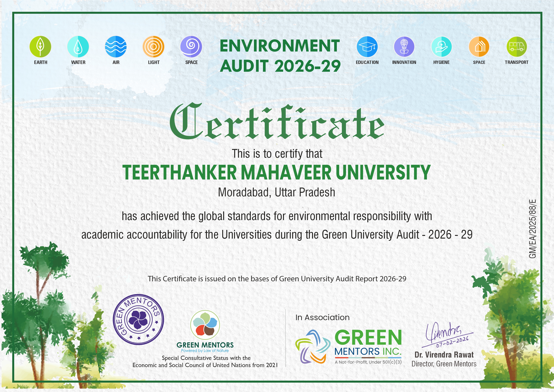
Task: Click the Environment Audit 2026-29 heading
Action: point(280,56)
